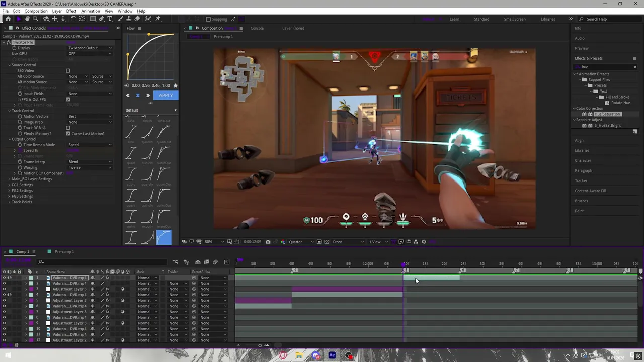Viewport: 644px width, 362px height.
Task: Expand the Main_BG Layer Settings group
Action: click(9, 179)
